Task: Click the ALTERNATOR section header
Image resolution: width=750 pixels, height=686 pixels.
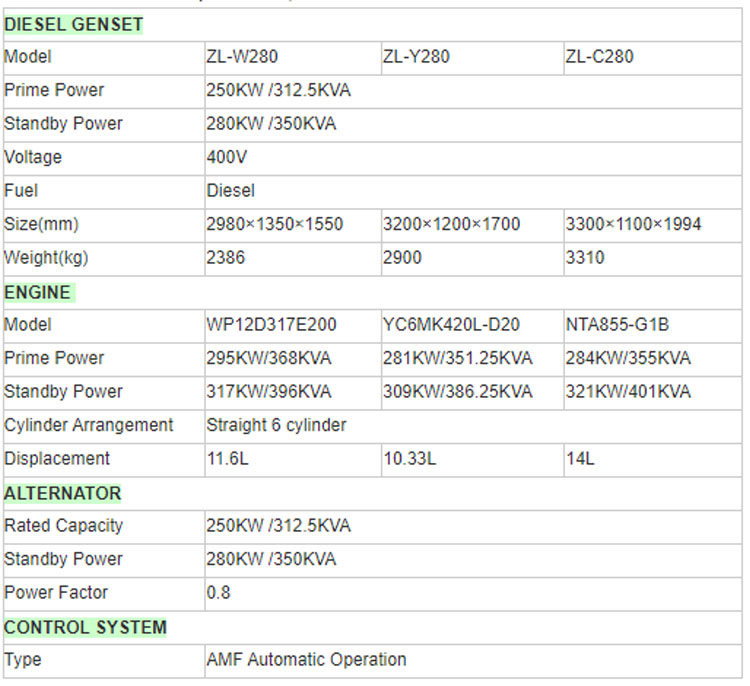Action: click(x=63, y=493)
